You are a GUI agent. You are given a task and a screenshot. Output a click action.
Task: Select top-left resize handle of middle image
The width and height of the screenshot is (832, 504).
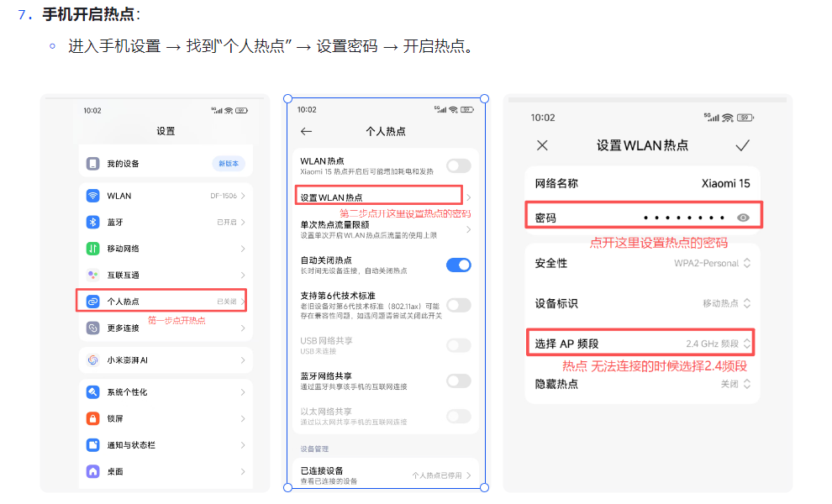tap(287, 98)
